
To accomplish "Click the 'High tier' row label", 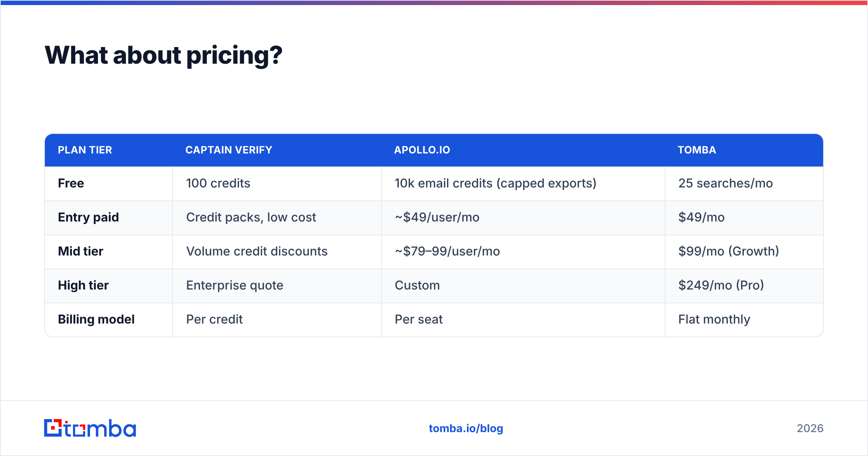I will tap(83, 285).
